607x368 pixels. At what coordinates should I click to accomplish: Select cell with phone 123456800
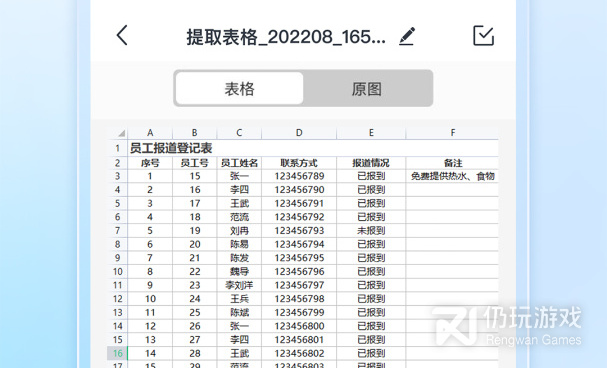[299, 326]
